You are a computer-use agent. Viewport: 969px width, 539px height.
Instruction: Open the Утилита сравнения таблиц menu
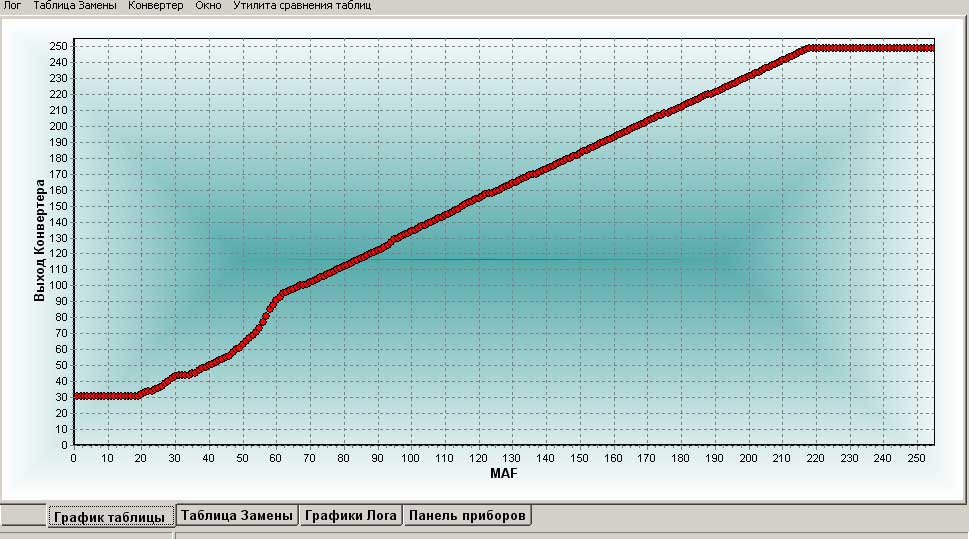(x=302, y=6)
